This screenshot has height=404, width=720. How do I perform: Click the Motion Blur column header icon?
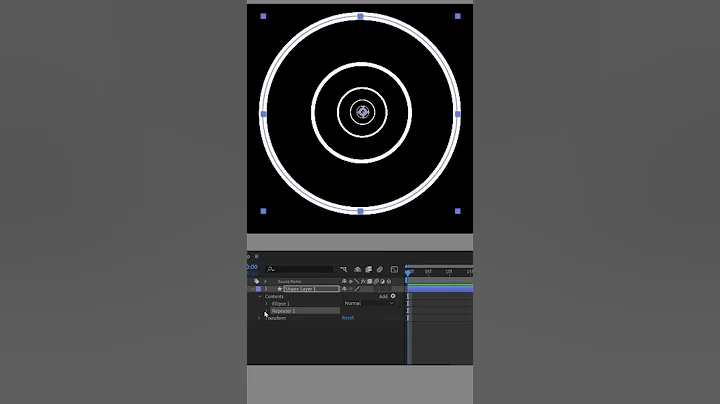tap(376, 281)
